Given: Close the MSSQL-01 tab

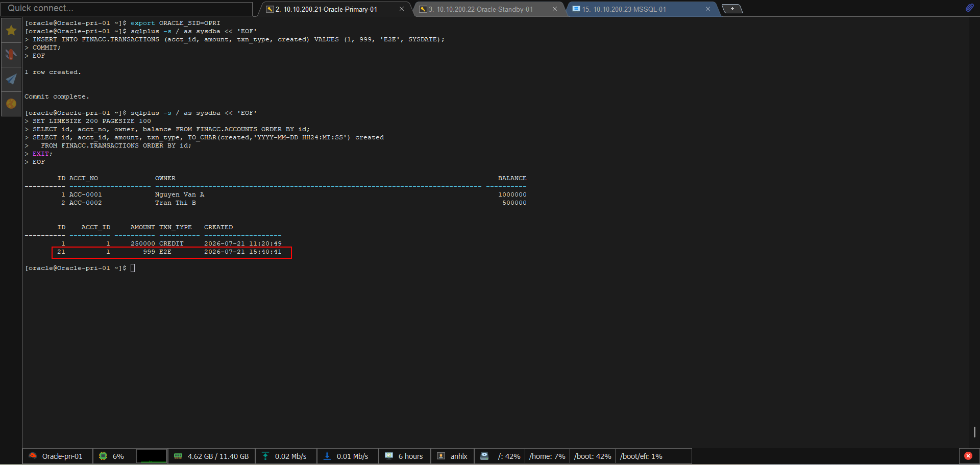Looking at the screenshot, I should pyautogui.click(x=708, y=9).
